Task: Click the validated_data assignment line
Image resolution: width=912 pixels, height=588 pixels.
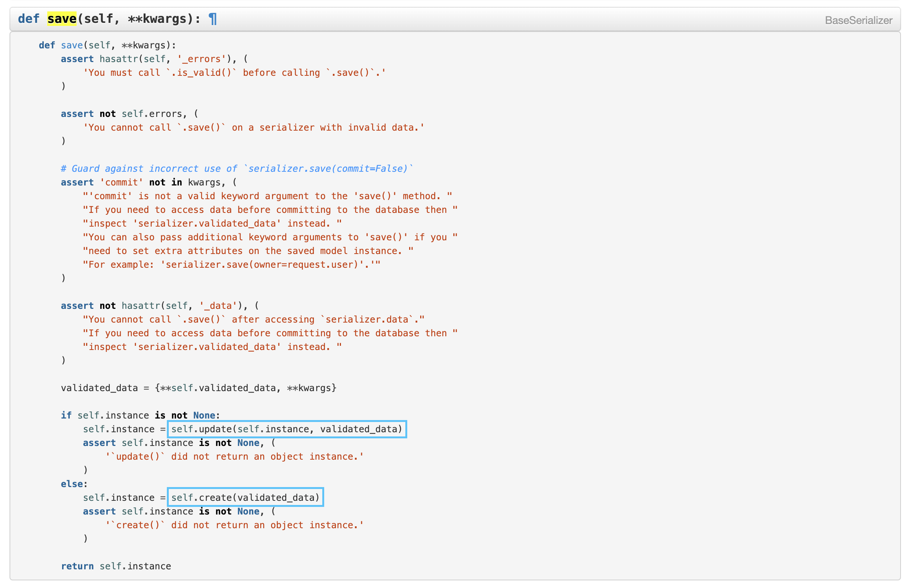Action: (198, 388)
